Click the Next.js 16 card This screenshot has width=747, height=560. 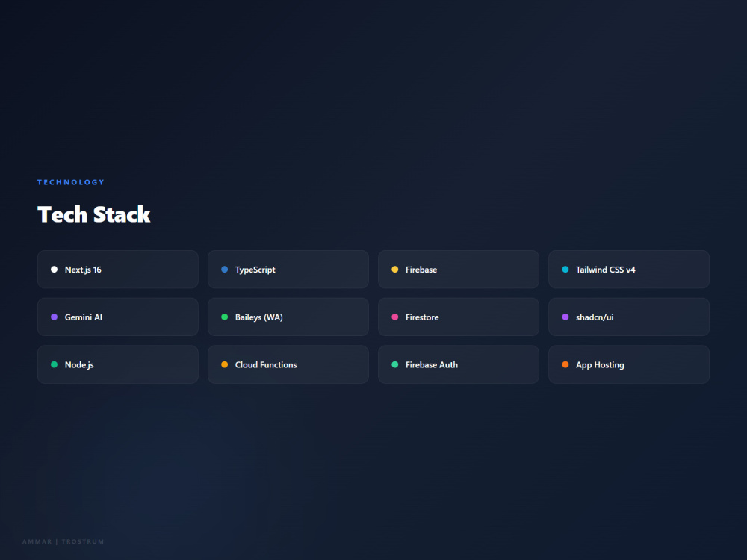tap(118, 270)
